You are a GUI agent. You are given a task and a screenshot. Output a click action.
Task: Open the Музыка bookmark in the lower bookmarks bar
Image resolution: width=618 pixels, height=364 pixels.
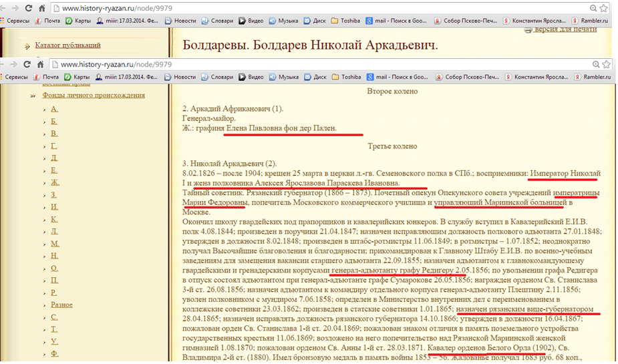click(x=284, y=77)
